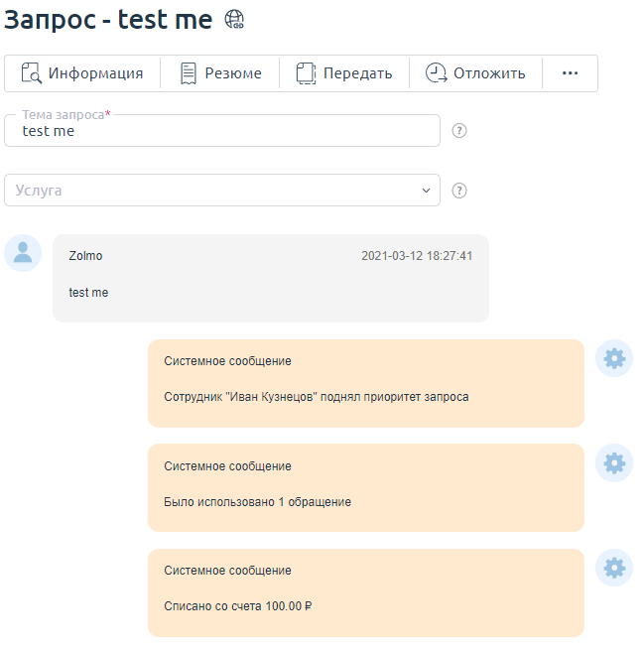Click the help icon next to Тема запроса
This screenshot has height=650, width=644.
pyautogui.click(x=459, y=131)
